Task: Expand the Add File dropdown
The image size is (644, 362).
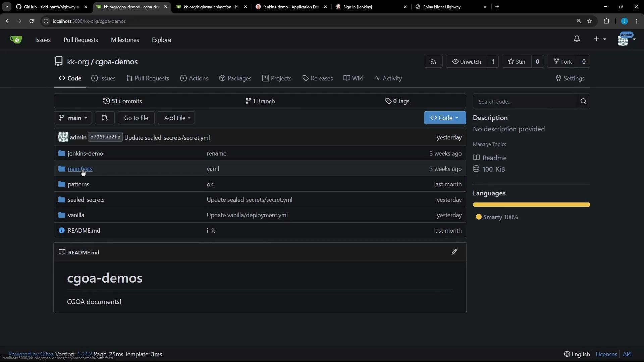Action: 176,118
